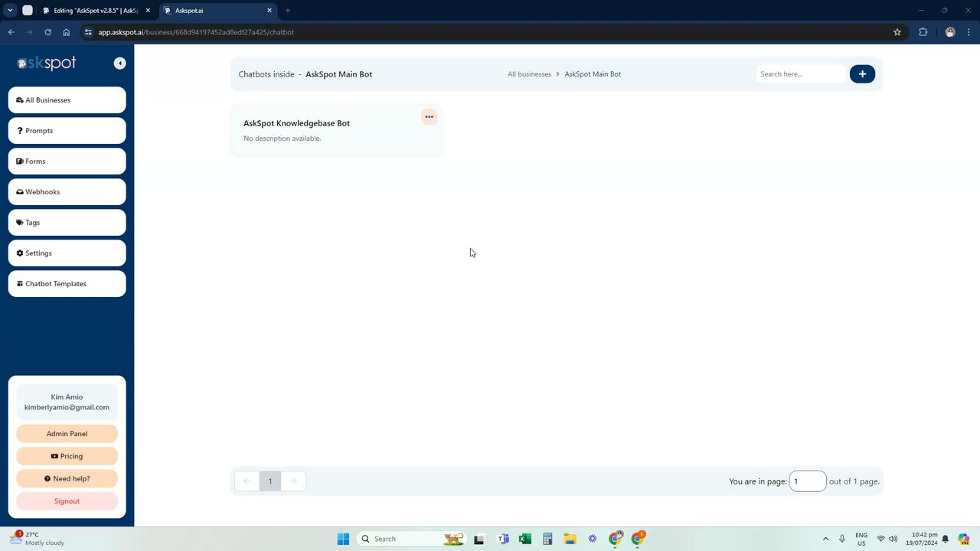Open the Windows Start menu

pos(343,539)
